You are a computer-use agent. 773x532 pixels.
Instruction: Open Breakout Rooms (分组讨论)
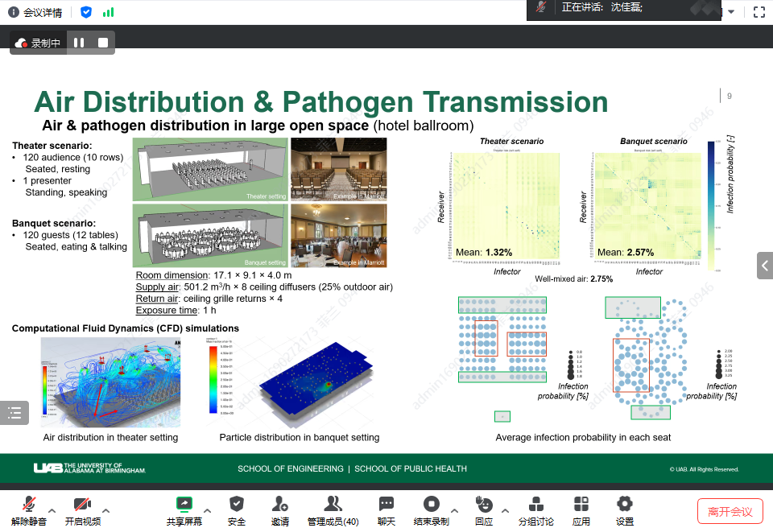tap(535, 505)
